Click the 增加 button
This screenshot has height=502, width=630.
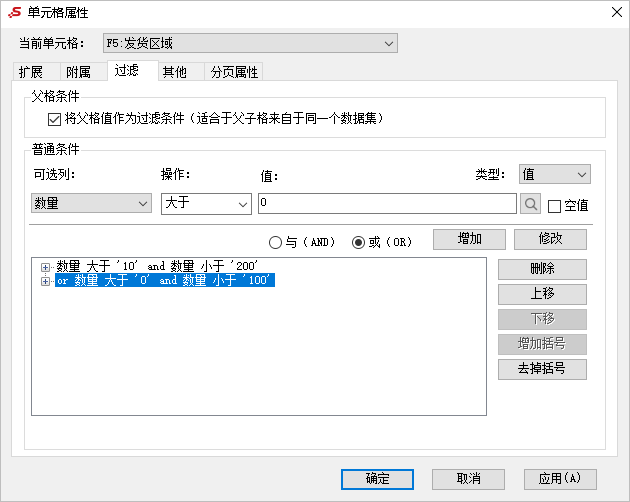(469, 240)
